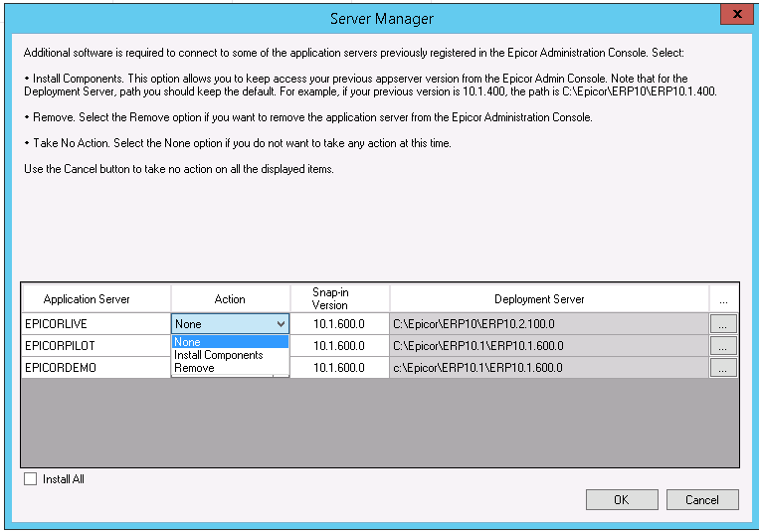
Task: Click the ellipsis column header
Action: click(723, 298)
